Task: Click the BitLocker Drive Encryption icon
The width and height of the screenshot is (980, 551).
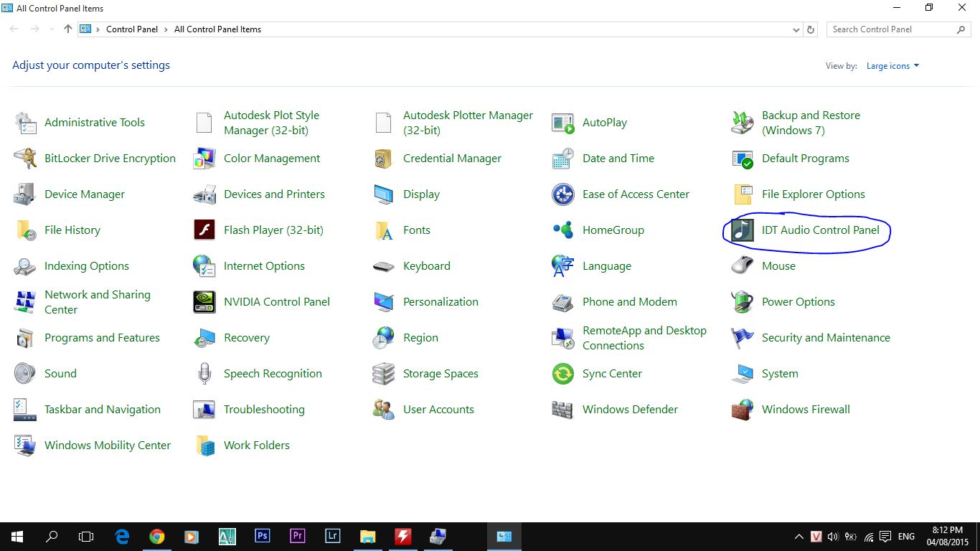Action: point(25,159)
